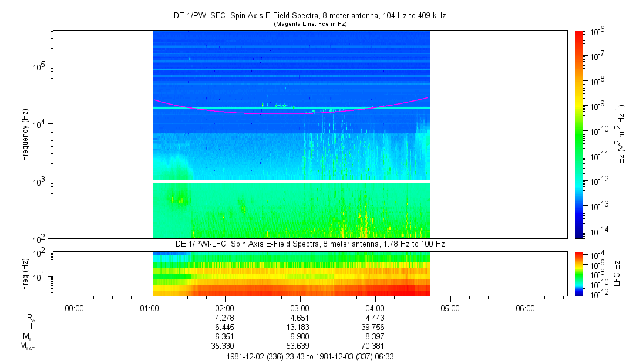Click the 01:00 time axis tick label
636x364 pixels.
point(150,308)
